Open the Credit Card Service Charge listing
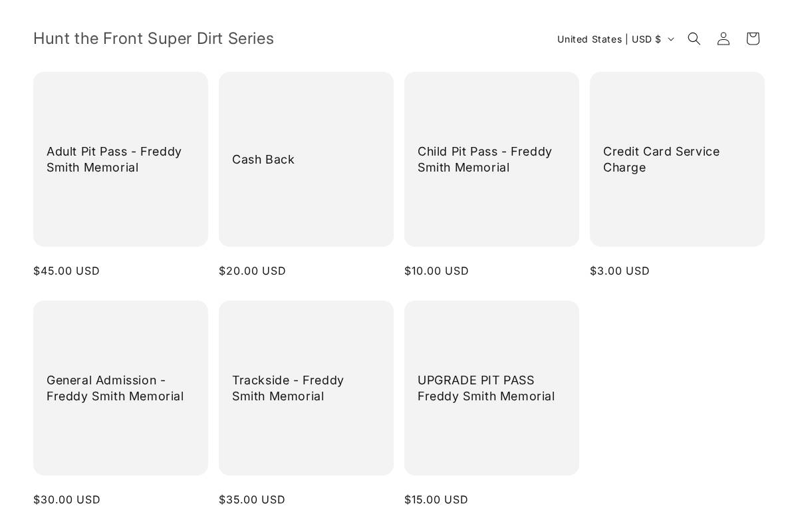 pos(661,159)
